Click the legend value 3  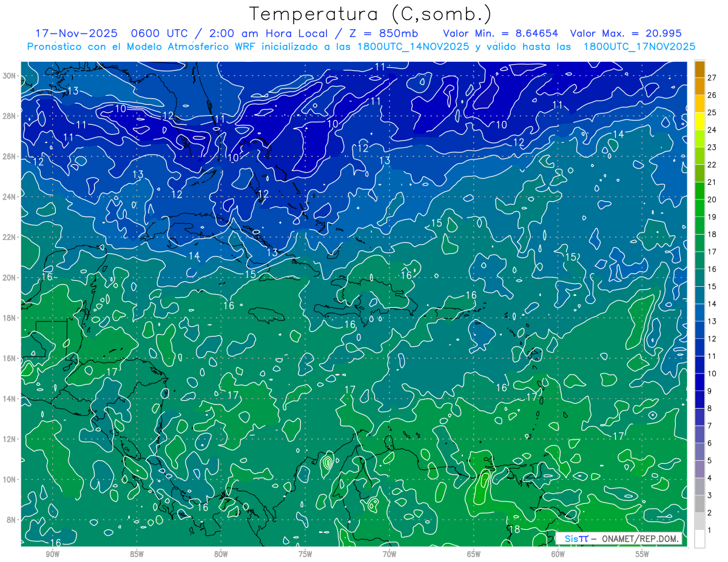[x=710, y=496]
